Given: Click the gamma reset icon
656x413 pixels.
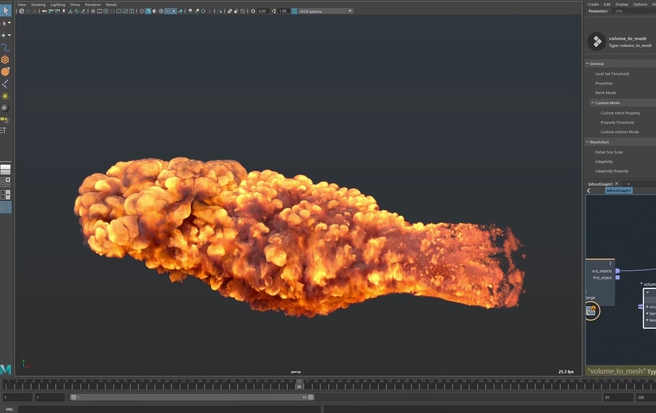Looking at the screenshot, I should pos(274,11).
